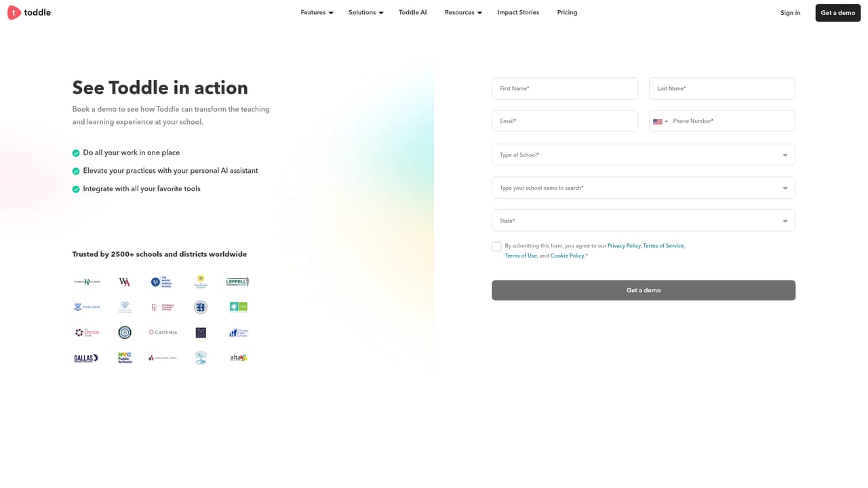
Task: Open the Cookie Policy link
Action: click(x=567, y=256)
